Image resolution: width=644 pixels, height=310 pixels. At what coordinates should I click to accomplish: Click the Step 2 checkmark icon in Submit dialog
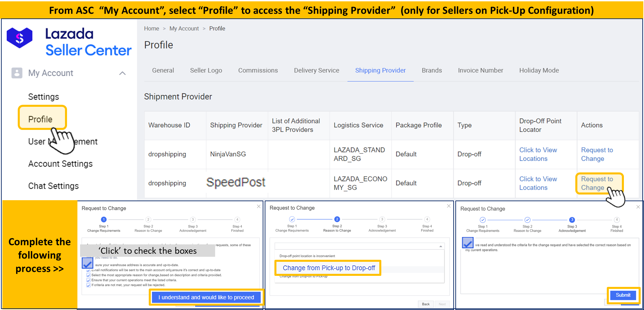click(527, 220)
